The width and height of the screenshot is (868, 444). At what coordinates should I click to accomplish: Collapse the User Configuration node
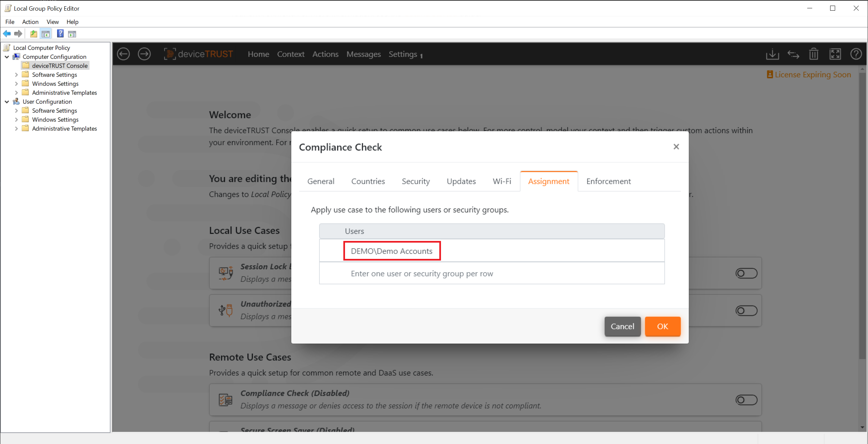[x=7, y=101]
